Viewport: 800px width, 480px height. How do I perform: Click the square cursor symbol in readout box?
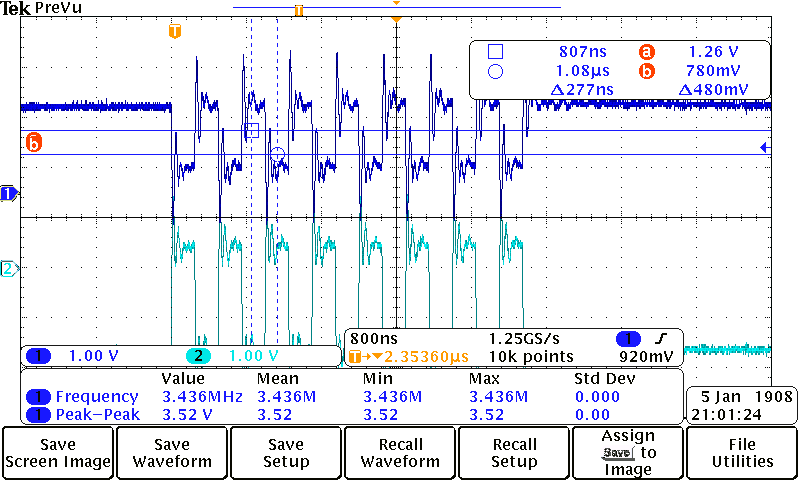click(495, 51)
